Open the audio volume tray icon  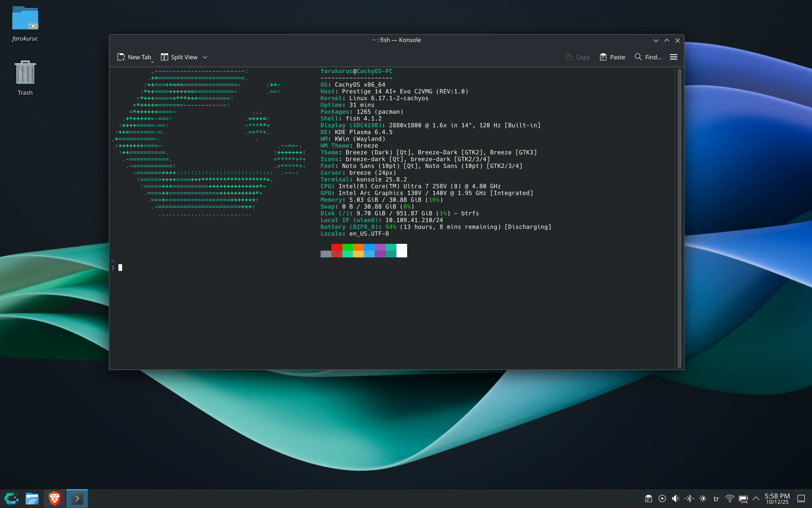[676, 499]
